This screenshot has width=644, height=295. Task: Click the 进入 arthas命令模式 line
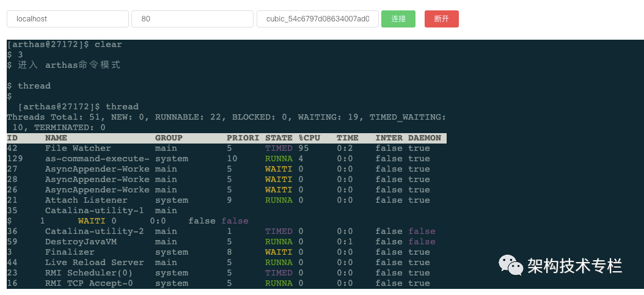[x=64, y=65]
